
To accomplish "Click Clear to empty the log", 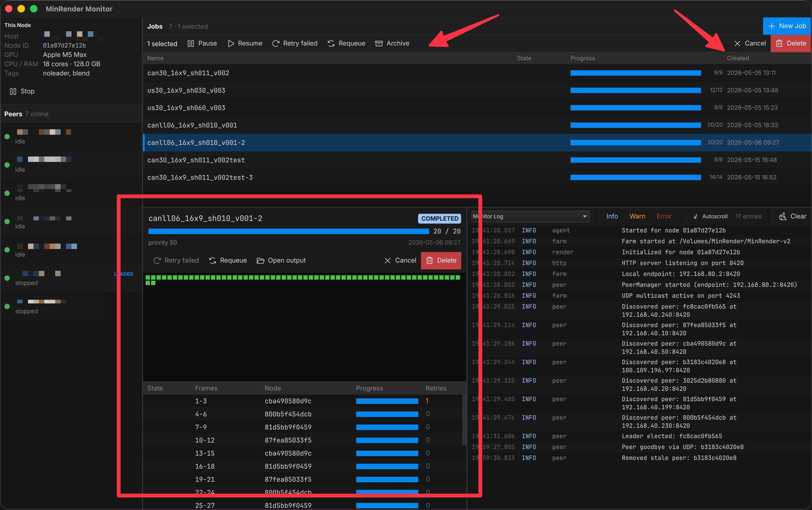I will [792, 217].
